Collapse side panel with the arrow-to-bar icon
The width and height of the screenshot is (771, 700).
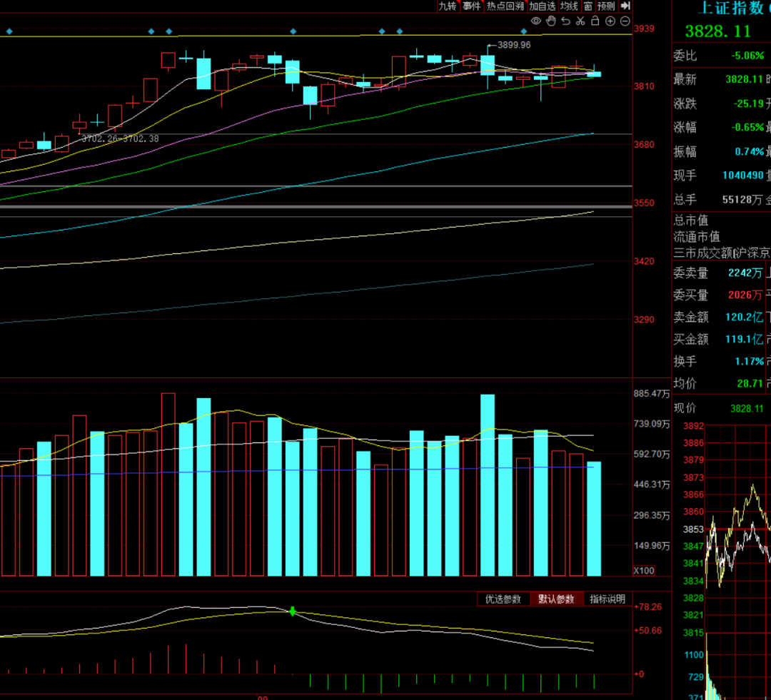[x=625, y=6]
